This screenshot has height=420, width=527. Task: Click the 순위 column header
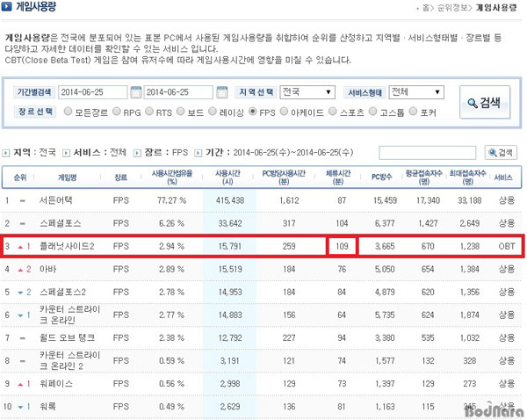point(20,177)
